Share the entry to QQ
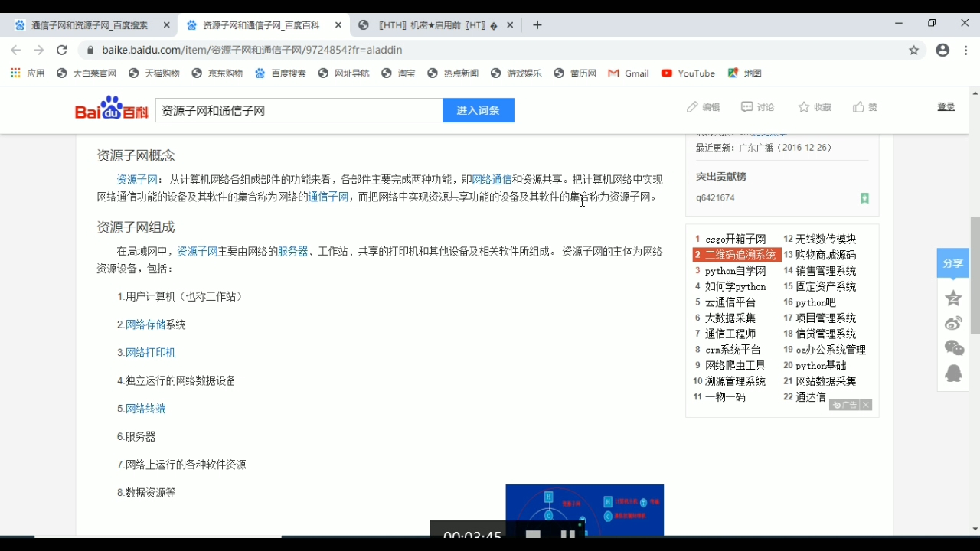This screenshot has width=980, height=551. 952,373
